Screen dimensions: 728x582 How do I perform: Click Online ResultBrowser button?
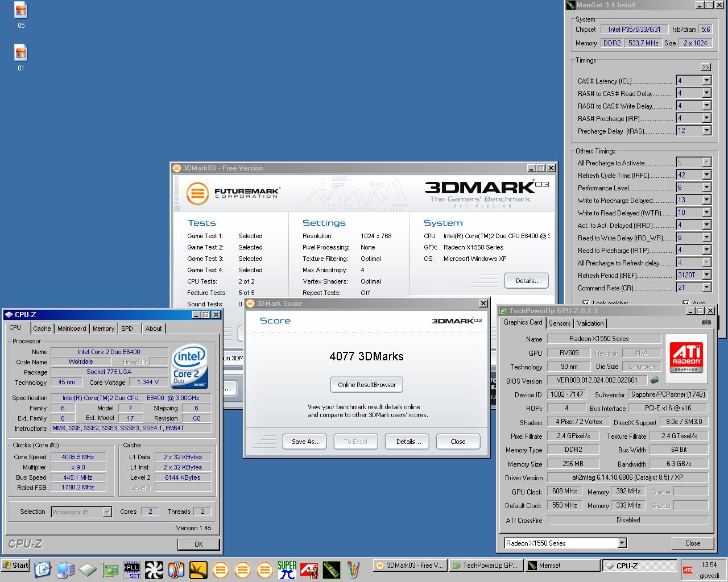click(x=367, y=385)
